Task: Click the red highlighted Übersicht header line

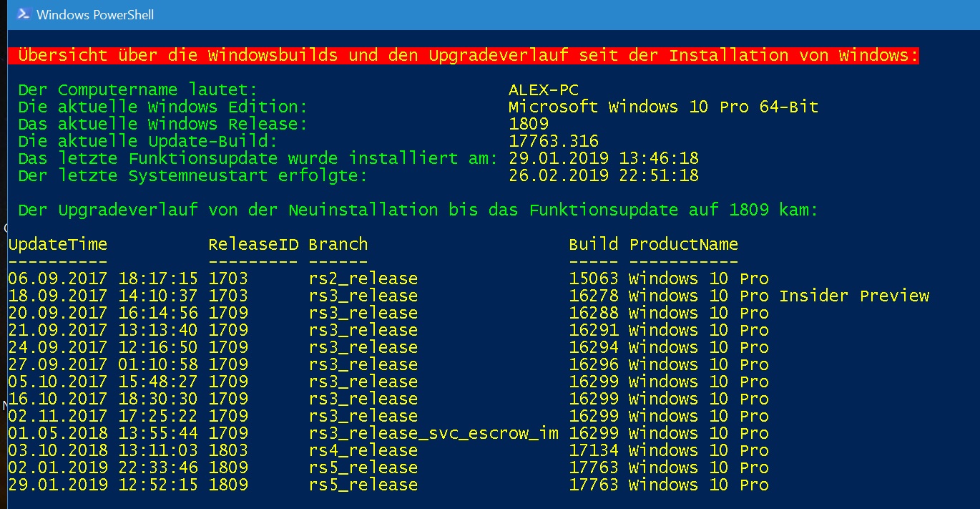Action: coord(468,55)
